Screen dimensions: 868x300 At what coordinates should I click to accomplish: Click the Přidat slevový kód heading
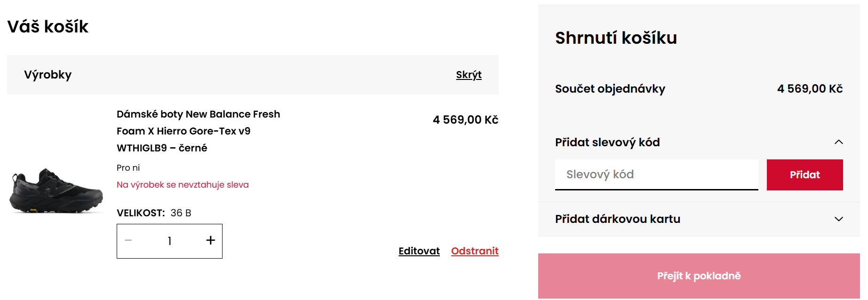607,142
